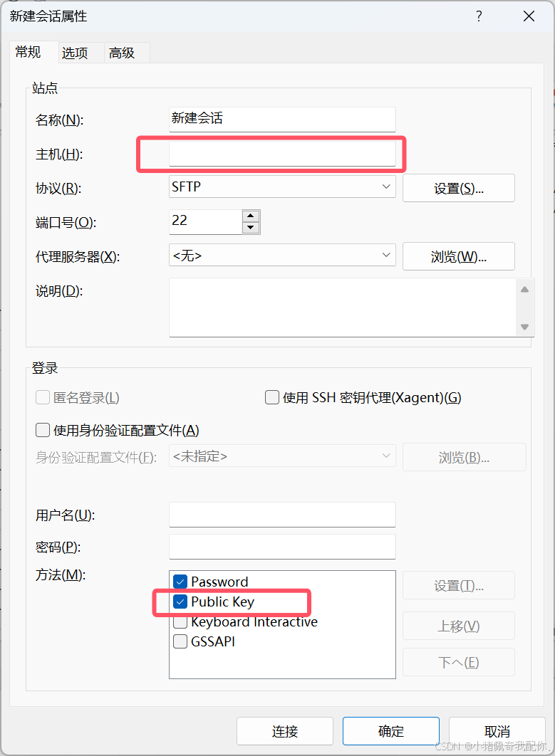Disable the Public Key method
555x756 pixels.
point(180,602)
